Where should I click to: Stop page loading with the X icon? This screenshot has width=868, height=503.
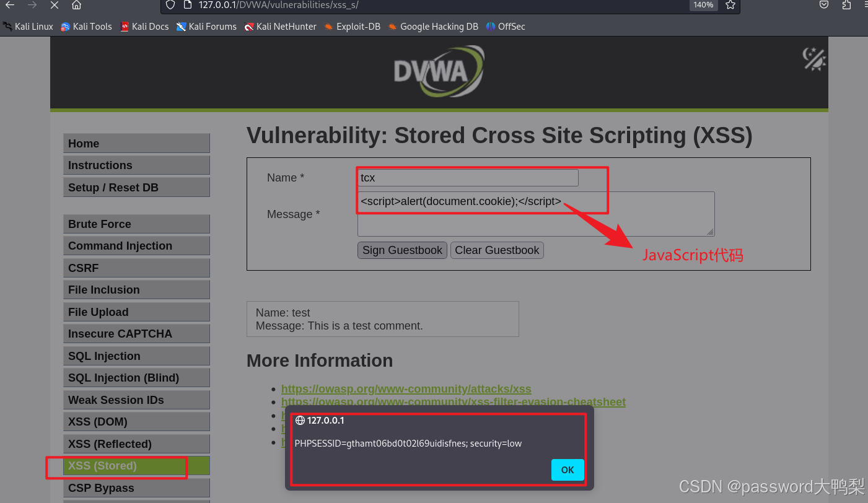(54, 5)
